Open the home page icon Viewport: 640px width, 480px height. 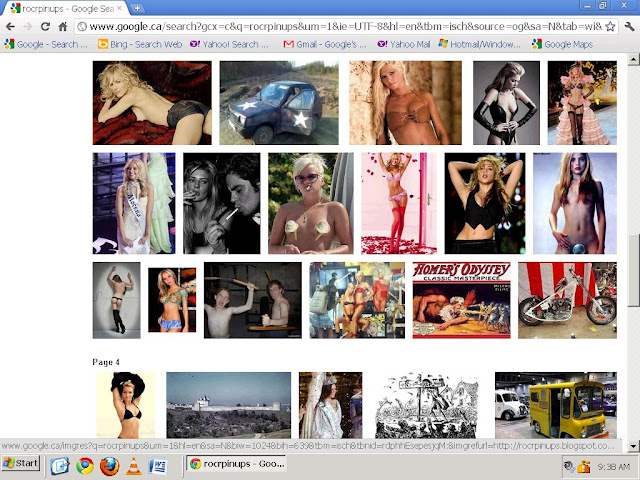tap(62, 27)
